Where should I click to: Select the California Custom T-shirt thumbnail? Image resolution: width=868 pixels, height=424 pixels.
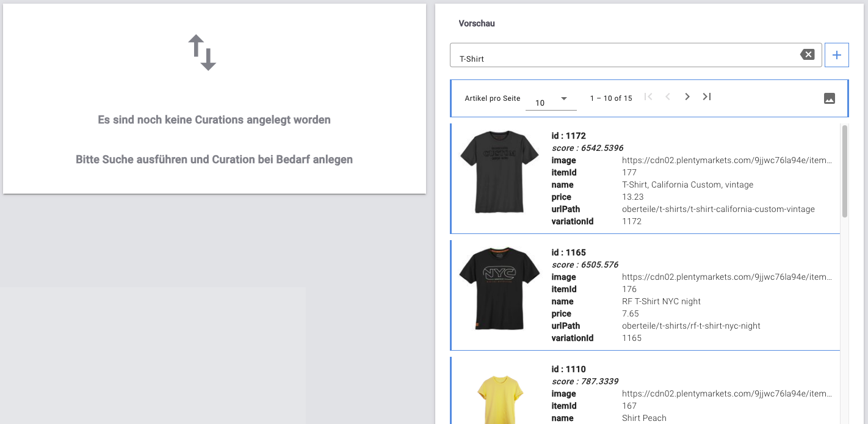click(499, 172)
